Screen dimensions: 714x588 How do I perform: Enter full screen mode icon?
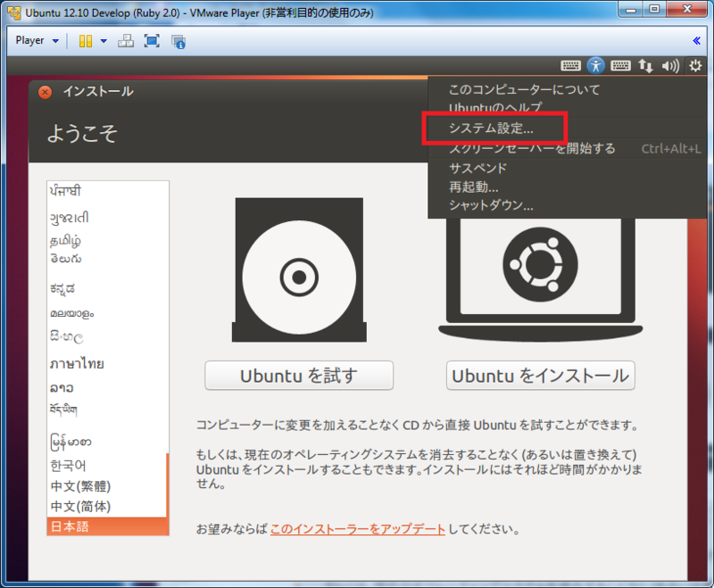click(x=152, y=41)
